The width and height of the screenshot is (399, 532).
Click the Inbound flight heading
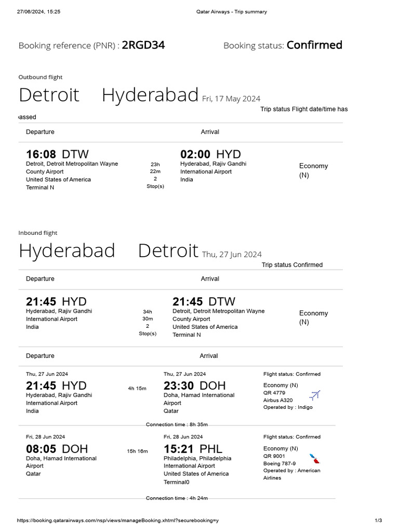point(37,233)
